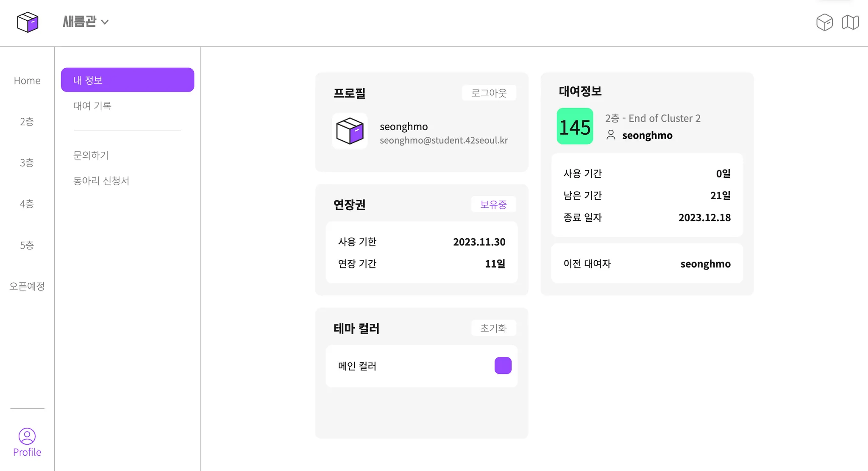
Task: Click the person icon beside seonghmo
Action: 611,135
